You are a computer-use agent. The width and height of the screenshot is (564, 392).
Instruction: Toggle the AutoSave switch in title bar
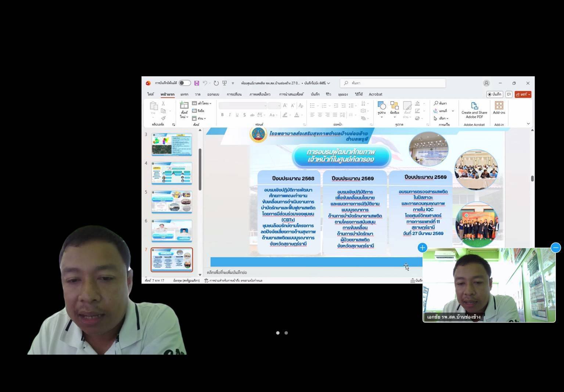(184, 83)
